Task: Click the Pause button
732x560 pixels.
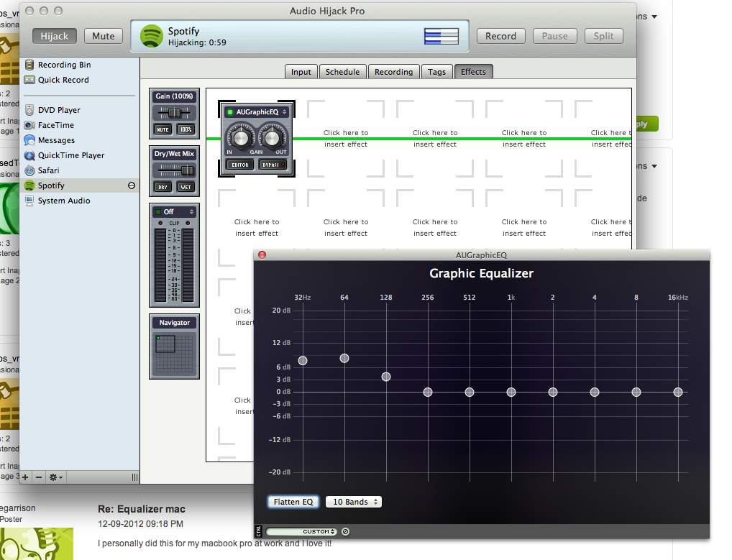Action: (554, 36)
